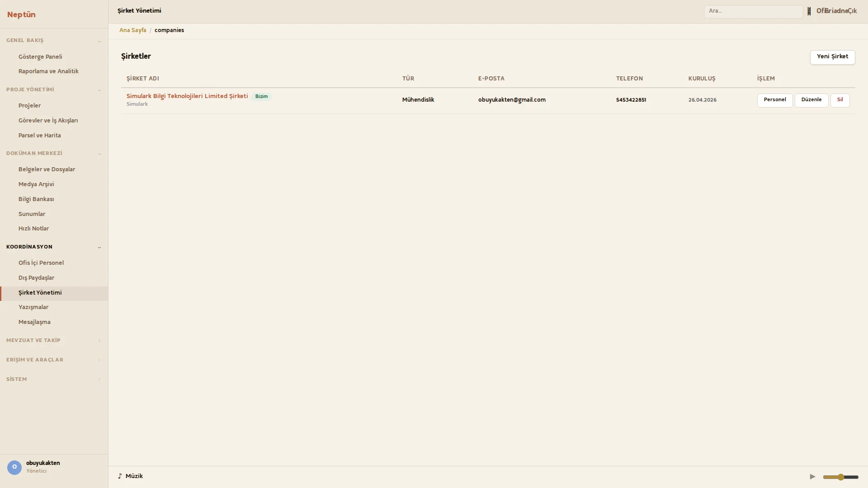Click the icon beside the search box
This screenshot has height=488, width=868.
click(x=809, y=11)
